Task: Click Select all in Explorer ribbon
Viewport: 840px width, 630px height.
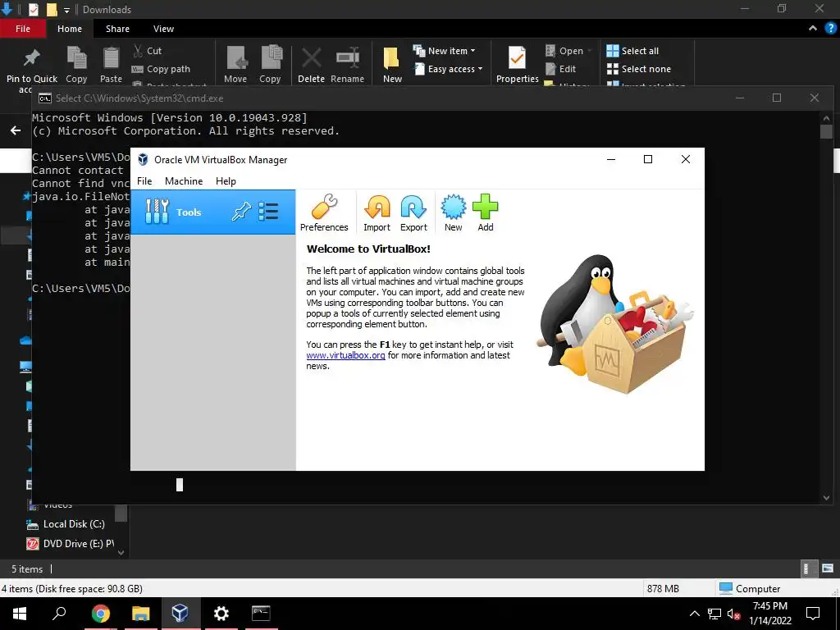Action: [632, 51]
